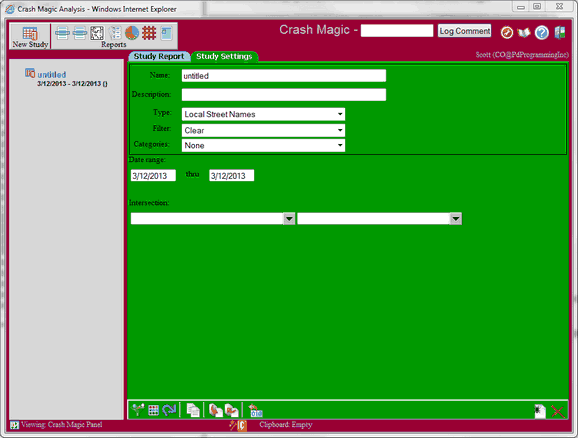The image size is (578, 438).
Task: Open the second listing report icon in Reports
Action: (80, 33)
